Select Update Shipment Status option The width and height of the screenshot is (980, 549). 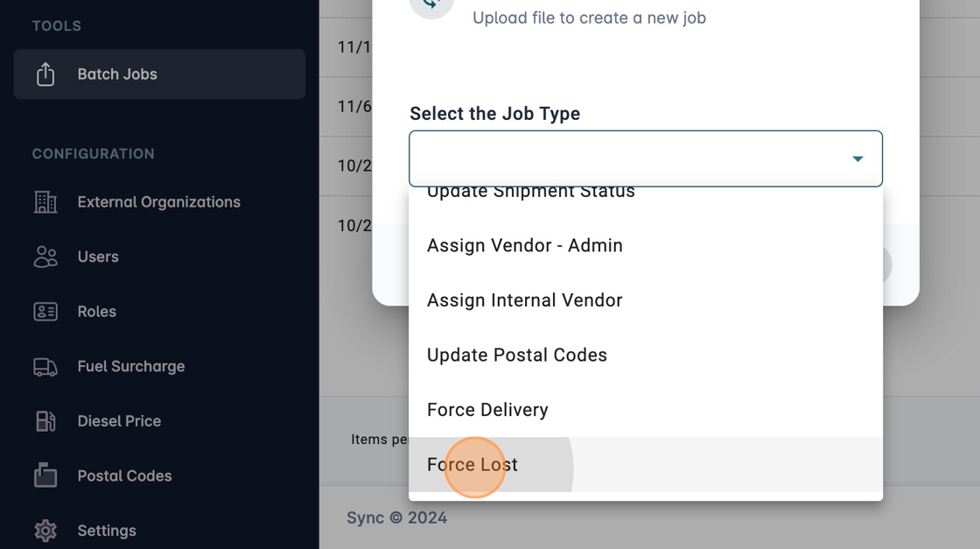[x=531, y=194]
